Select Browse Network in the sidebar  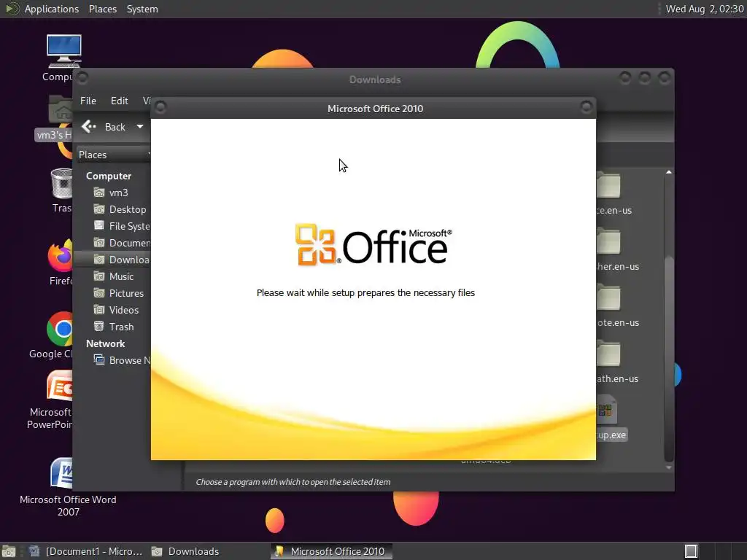coord(122,360)
